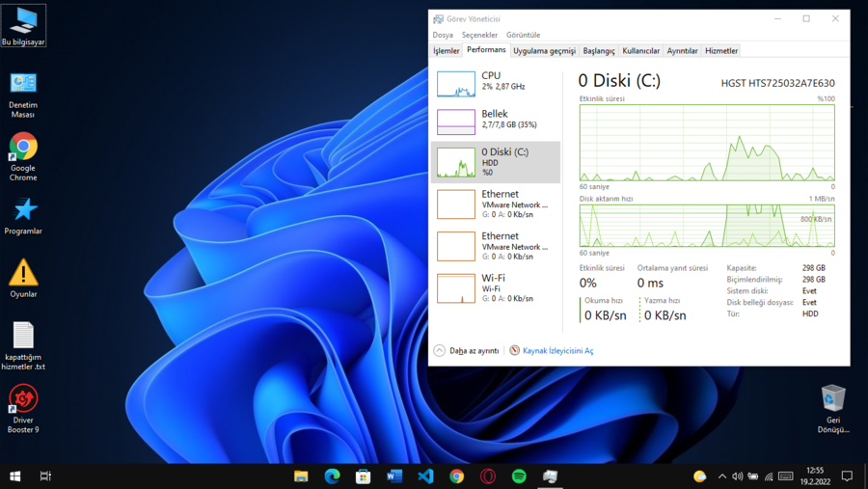Open Opera browser in the taskbar
Viewport: 868px width, 489px height.
click(x=488, y=476)
